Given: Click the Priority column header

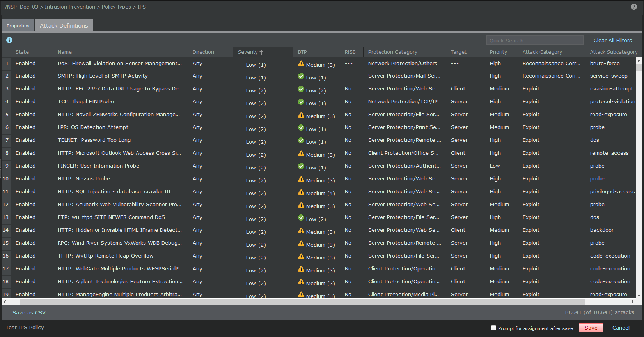Looking at the screenshot, I should [499, 52].
